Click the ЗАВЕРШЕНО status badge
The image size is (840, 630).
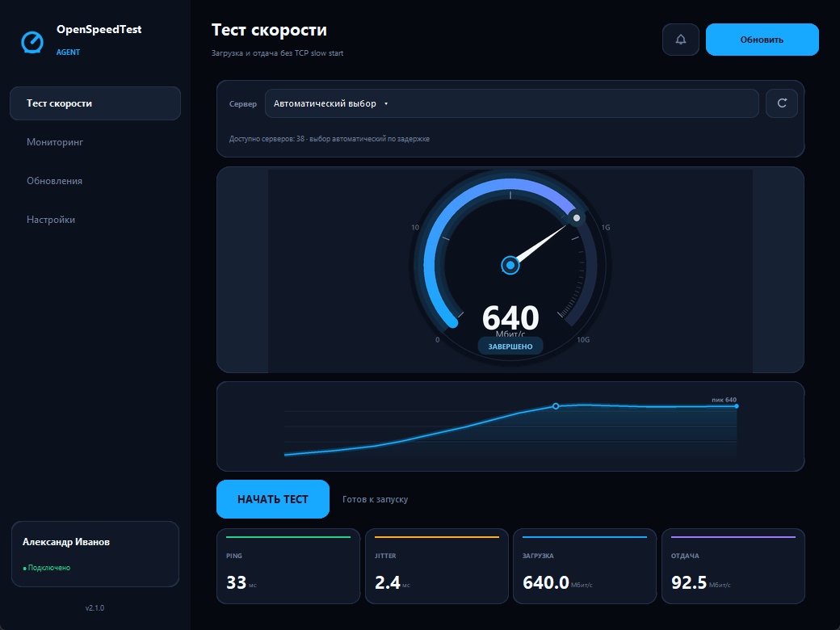click(510, 346)
